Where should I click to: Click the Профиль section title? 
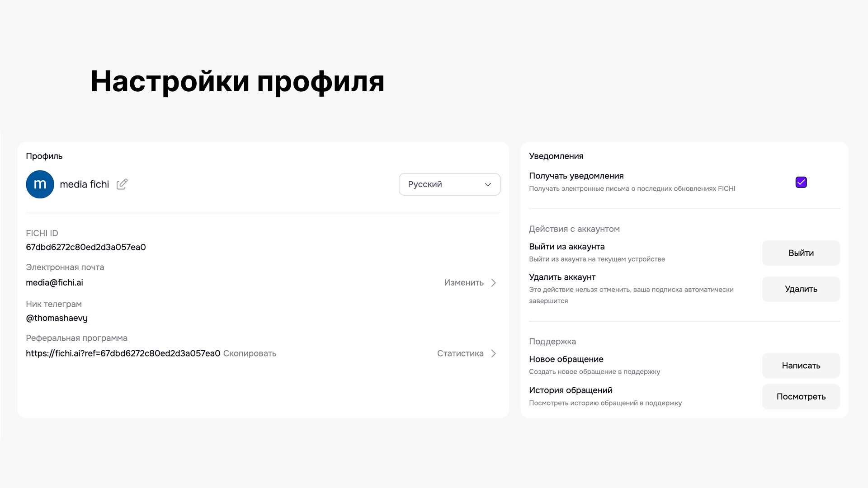point(44,156)
